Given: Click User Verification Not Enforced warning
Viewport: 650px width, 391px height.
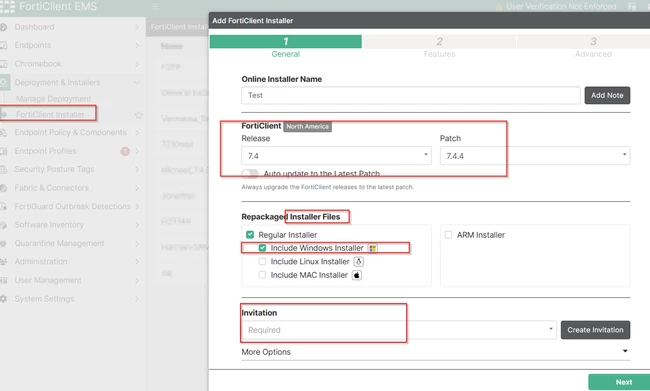Looking at the screenshot, I should coord(561,7).
